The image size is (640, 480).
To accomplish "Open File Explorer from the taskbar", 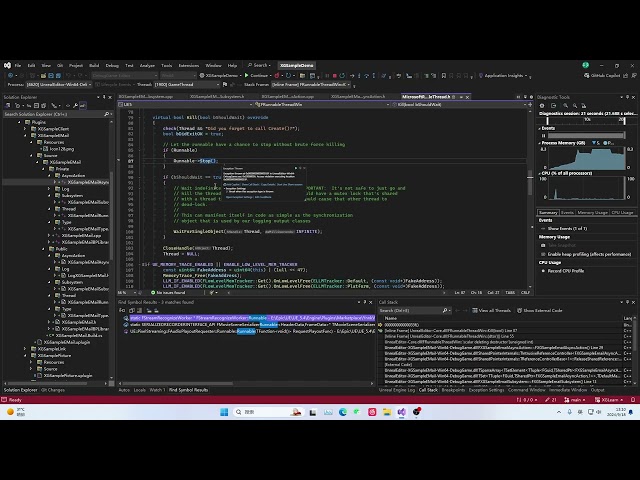I will tap(387, 412).
